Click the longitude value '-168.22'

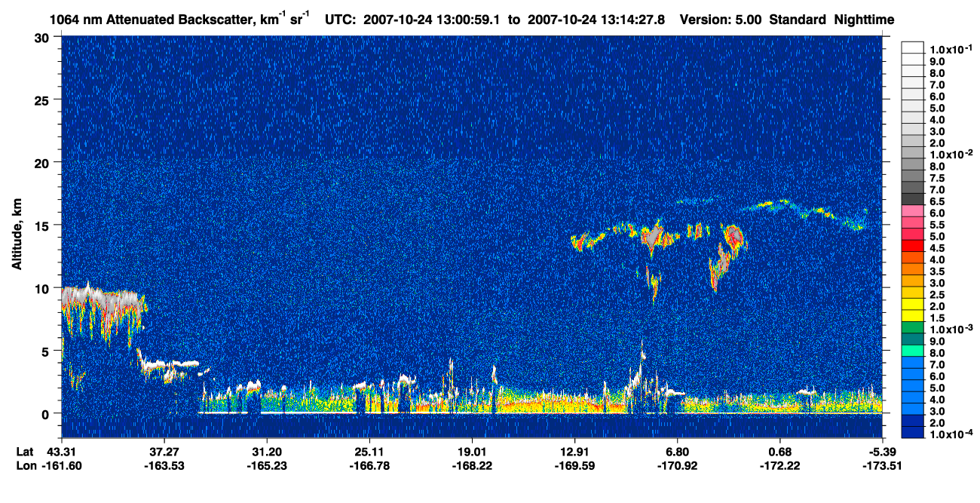(472, 465)
